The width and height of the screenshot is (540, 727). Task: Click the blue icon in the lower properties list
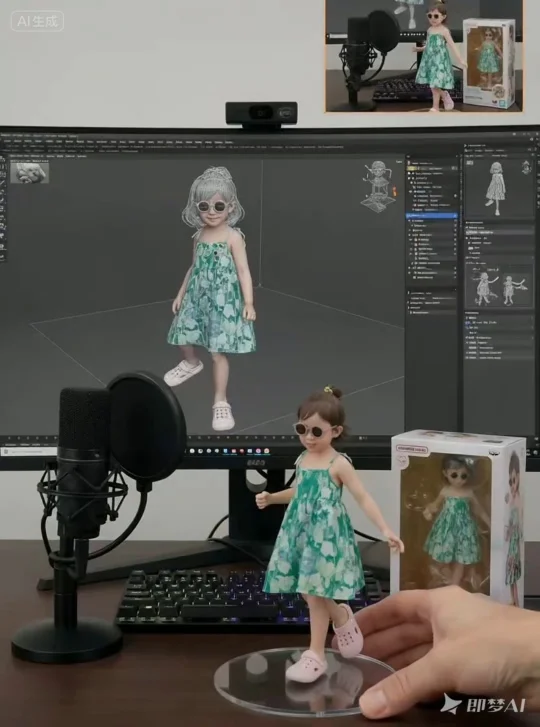[x=468, y=321]
